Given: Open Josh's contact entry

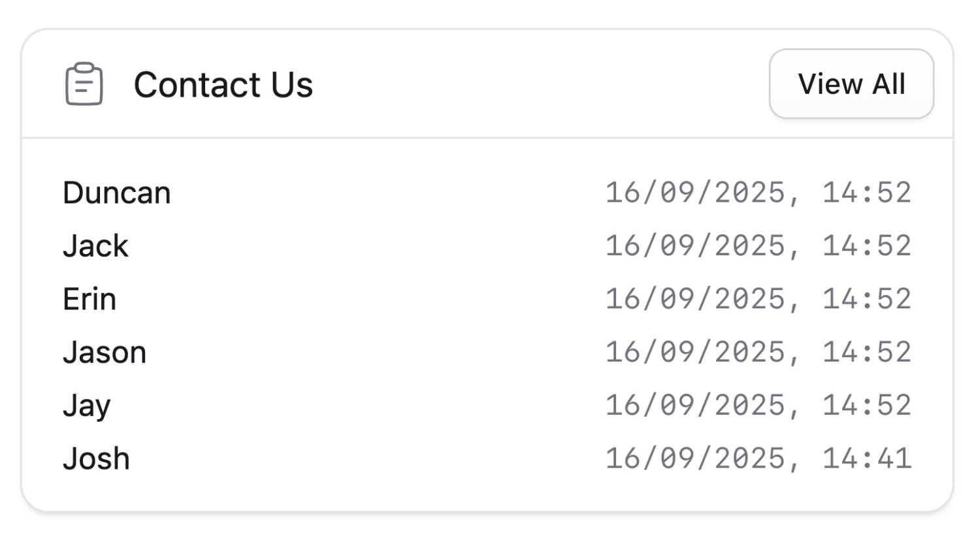Looking at the screenshot, I should click(x=97, y=458).
